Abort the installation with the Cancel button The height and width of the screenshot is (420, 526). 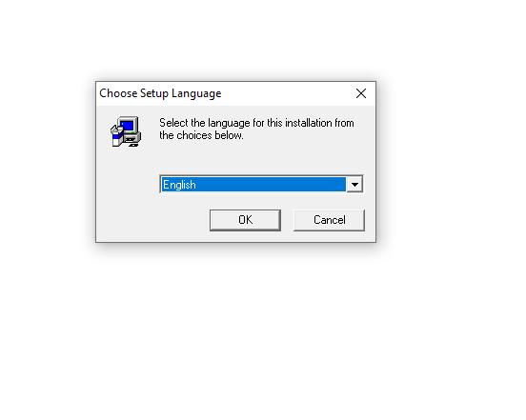pyautogui.click(x=329, y=220)
